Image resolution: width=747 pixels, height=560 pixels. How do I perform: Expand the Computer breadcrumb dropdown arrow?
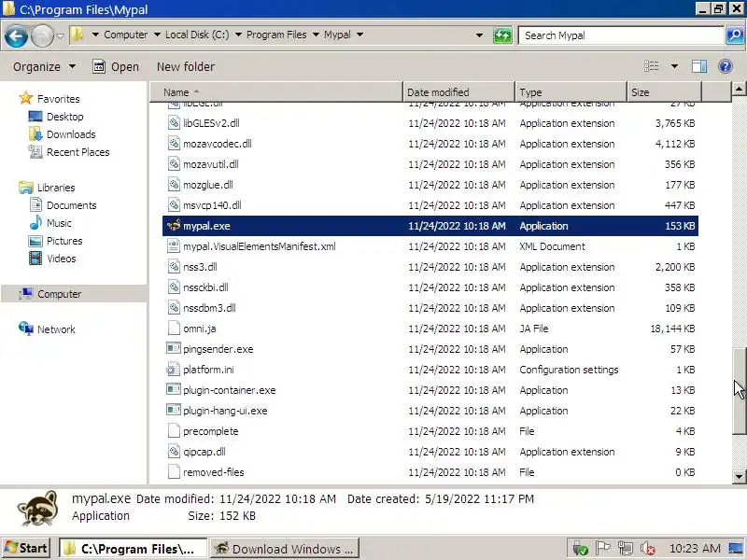(x=157, y=35)
